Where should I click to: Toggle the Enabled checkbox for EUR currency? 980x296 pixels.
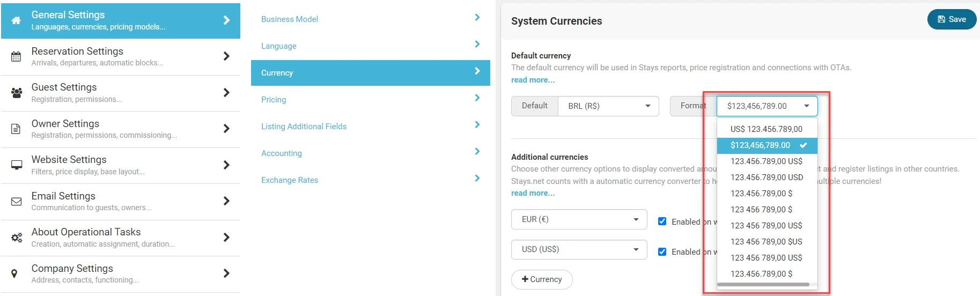point(662,221)
